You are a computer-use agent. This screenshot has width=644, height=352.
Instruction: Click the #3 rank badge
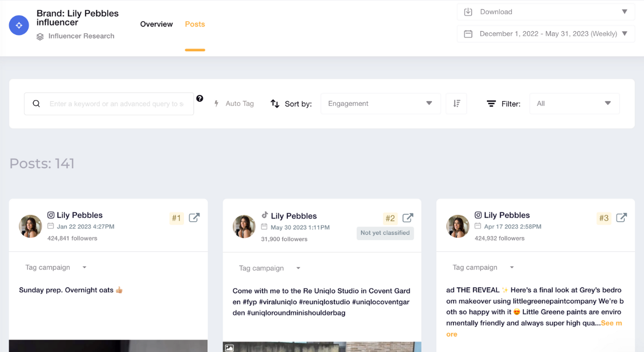click(603, 218)
